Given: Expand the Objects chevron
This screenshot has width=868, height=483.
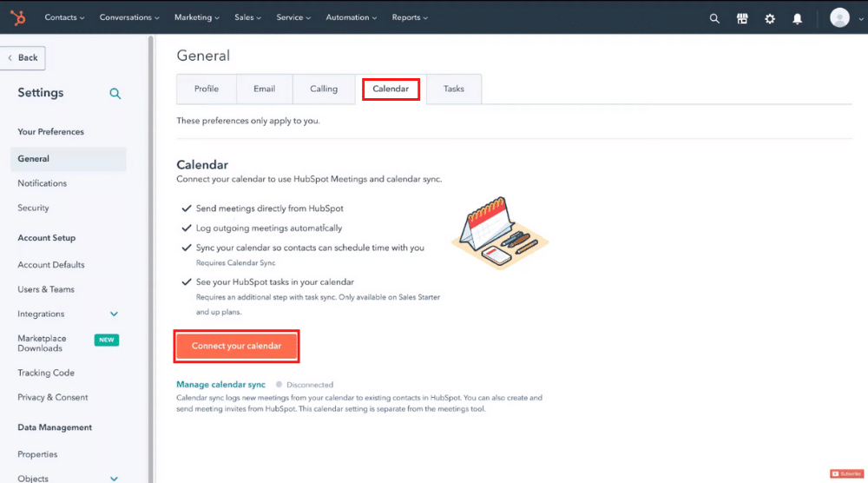Looking at the screenshot, I should tap(114, 479).
